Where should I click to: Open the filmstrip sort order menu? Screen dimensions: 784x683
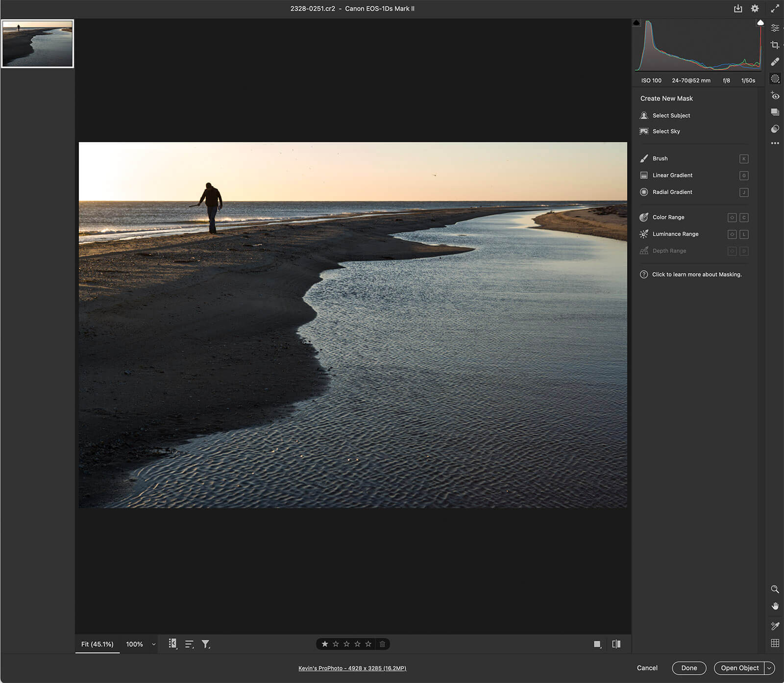click(189, 644)
